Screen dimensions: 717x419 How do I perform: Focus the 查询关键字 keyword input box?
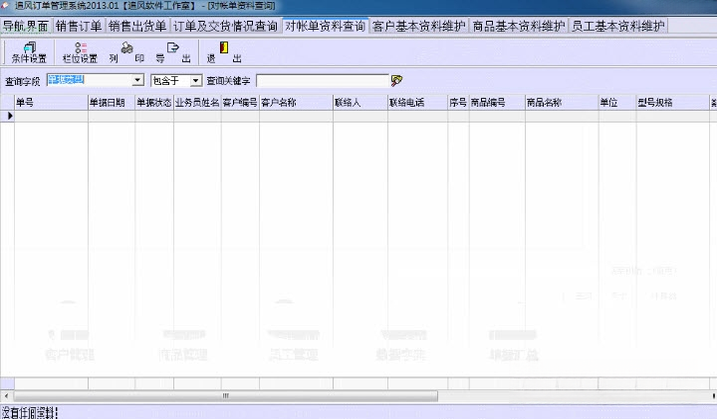point(322,81)
